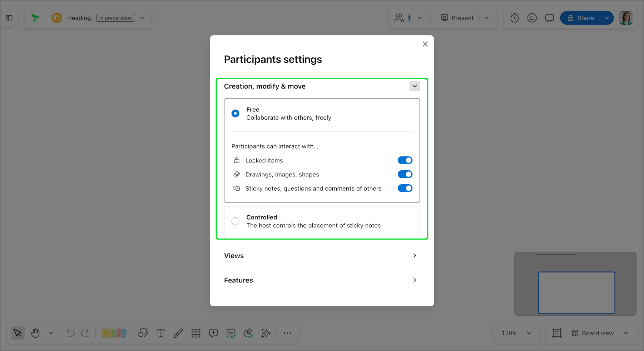
Task: Insert a table from the toolbar
Action: (196, 333)
